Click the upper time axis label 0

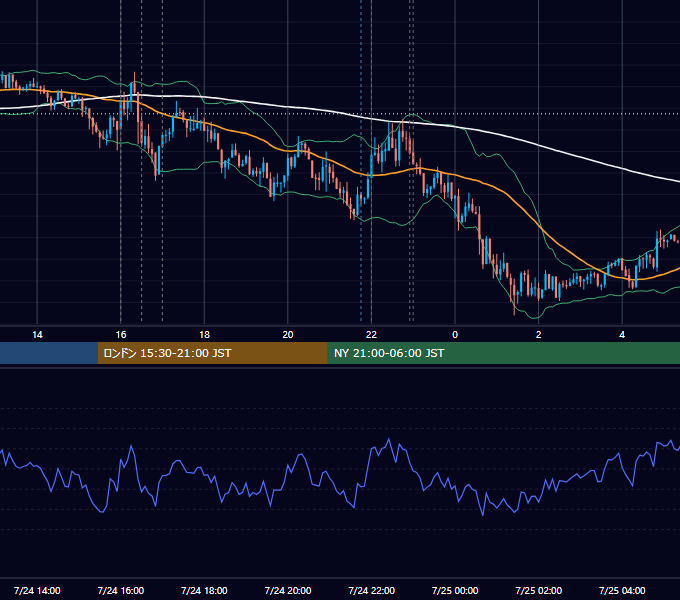tap(455, 334)
